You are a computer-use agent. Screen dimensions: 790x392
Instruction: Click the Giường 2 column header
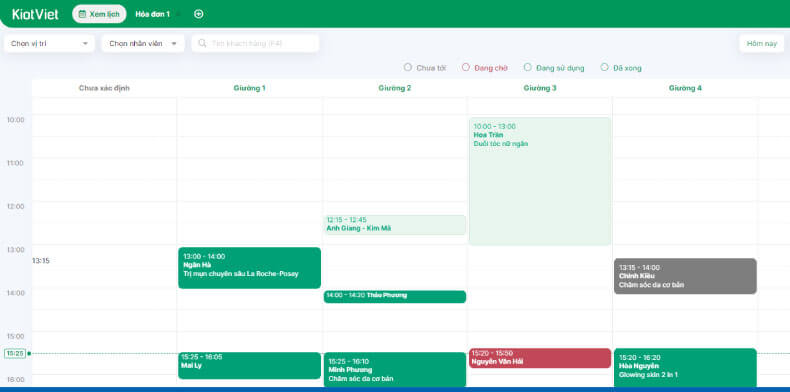(394, 88)
